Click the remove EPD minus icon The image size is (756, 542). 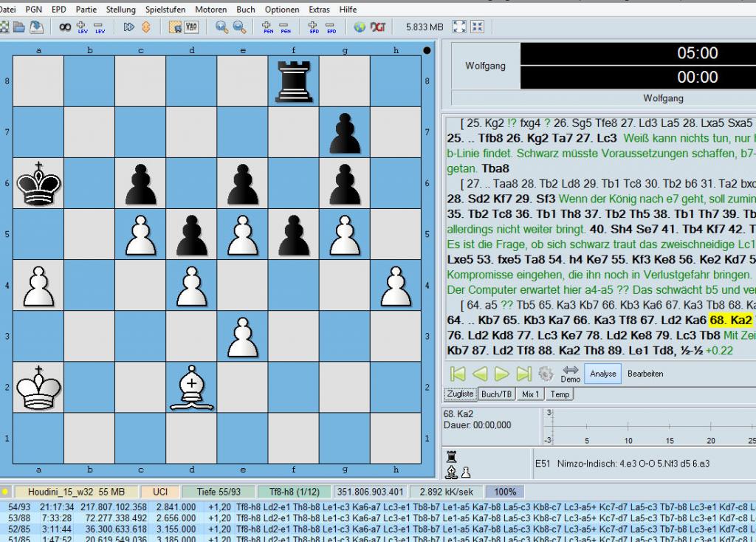331,27
